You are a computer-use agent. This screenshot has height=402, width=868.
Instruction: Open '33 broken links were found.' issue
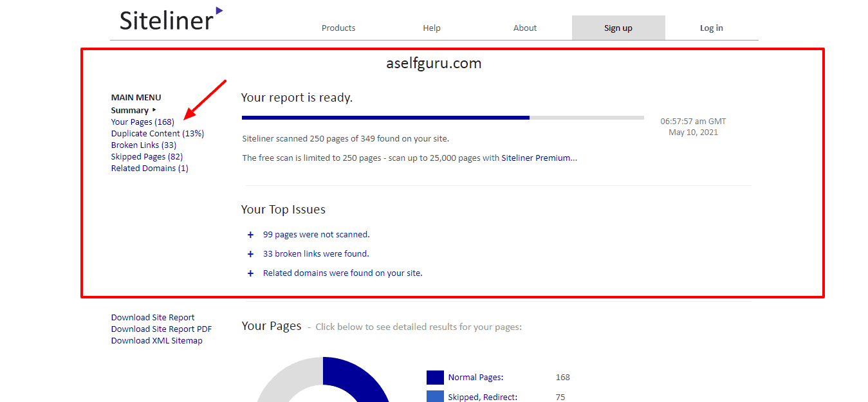tap(316, 253)
